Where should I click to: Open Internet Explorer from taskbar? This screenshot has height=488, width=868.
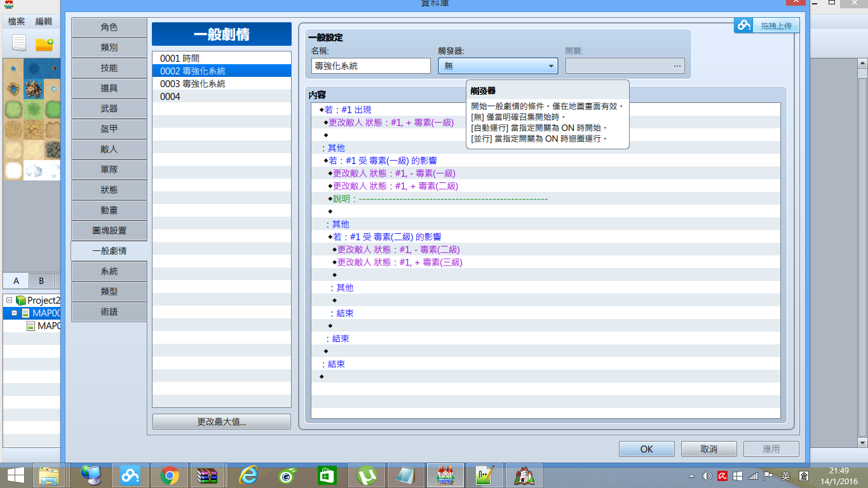pos(248,475)
